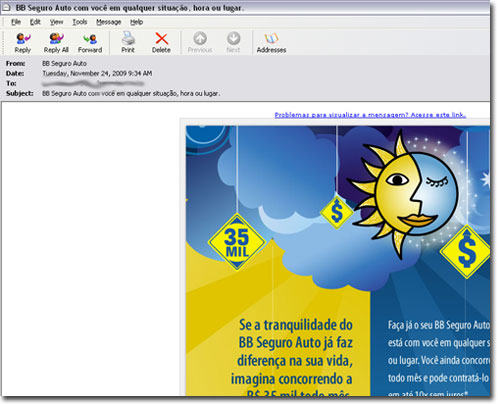
Task: Click the 'From:' header label
Action: click(x=15, y=63)
